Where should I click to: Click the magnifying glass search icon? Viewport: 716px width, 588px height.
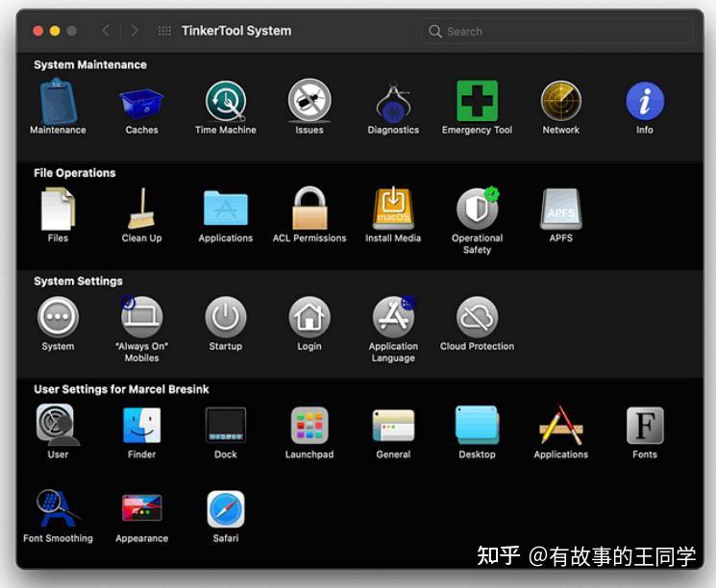(435, 31)
